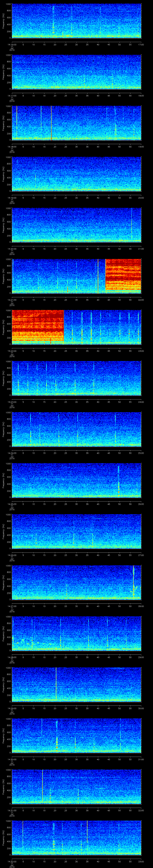153x868 pixels.
Task: Select the red noise block in the 14:22:00 spectrogram
Action: pos(38,326)
